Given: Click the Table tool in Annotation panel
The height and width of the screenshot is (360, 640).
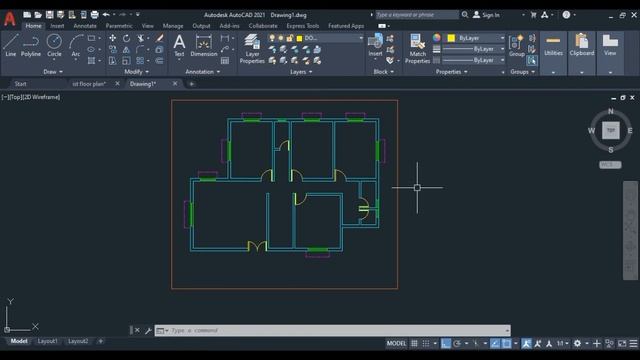Looking at the screenshot, I should [225, 61].
